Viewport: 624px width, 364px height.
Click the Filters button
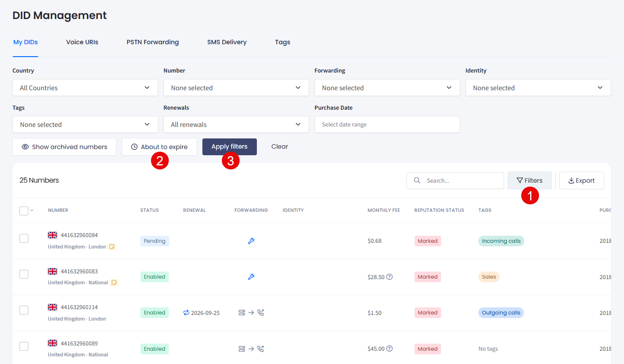click(x=530, y=180)
